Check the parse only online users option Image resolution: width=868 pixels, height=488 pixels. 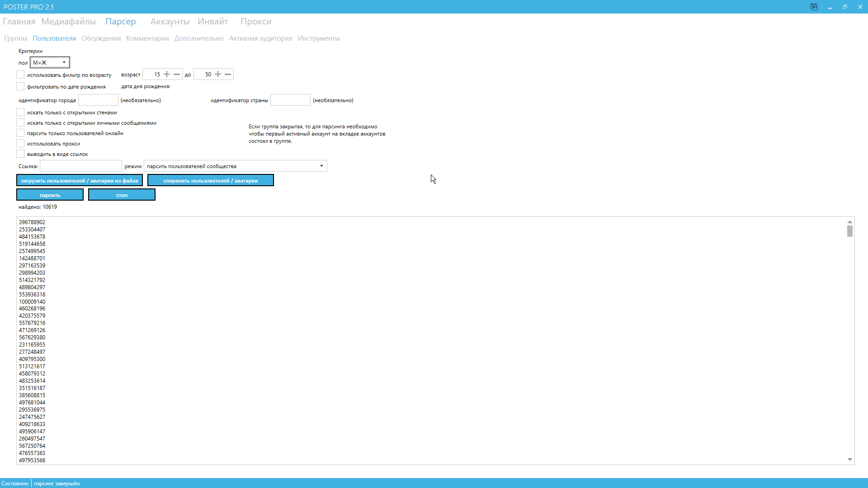click(20, 133)
